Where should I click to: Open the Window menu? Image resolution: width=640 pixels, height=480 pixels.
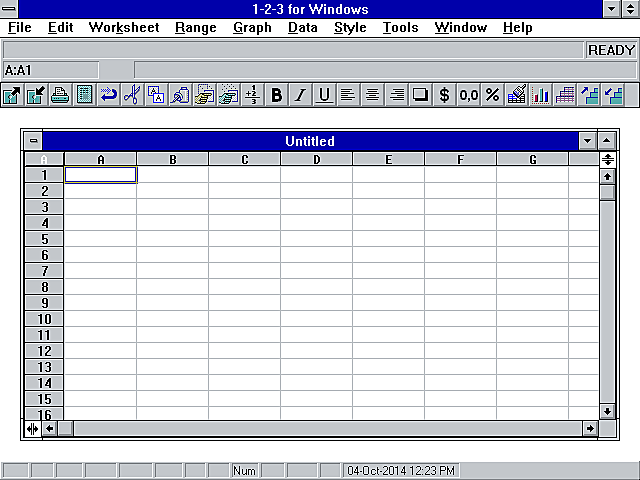click(460, 27)
